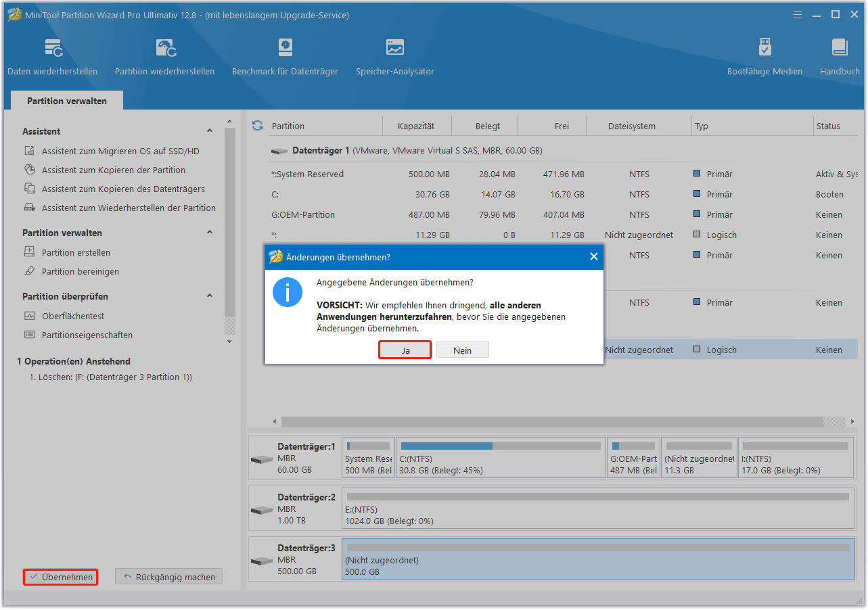Select the 500.0 GB Nicht zugeordnet block

pos(598,559)
